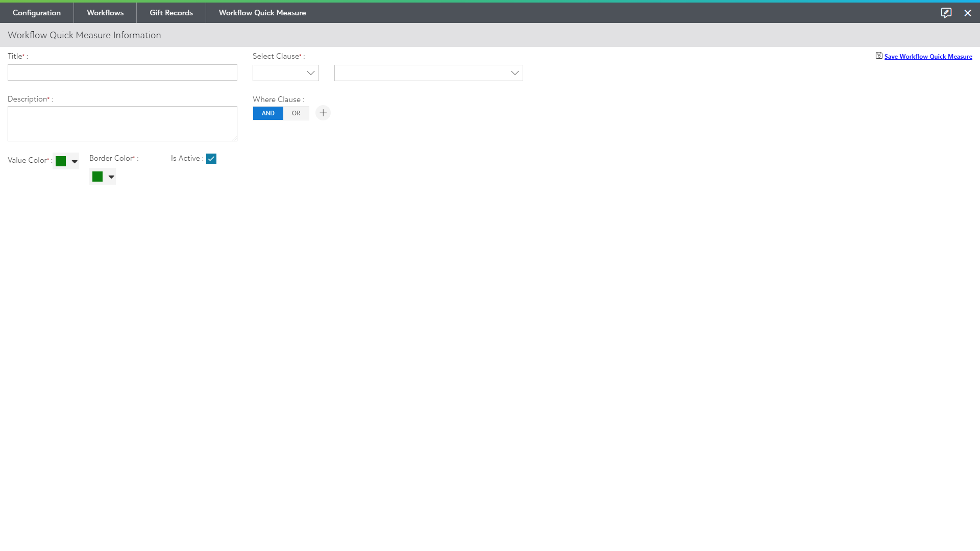Select the Workflow Quick Measure tab
The height and width of the screenshot is (551, 980).
262,13
